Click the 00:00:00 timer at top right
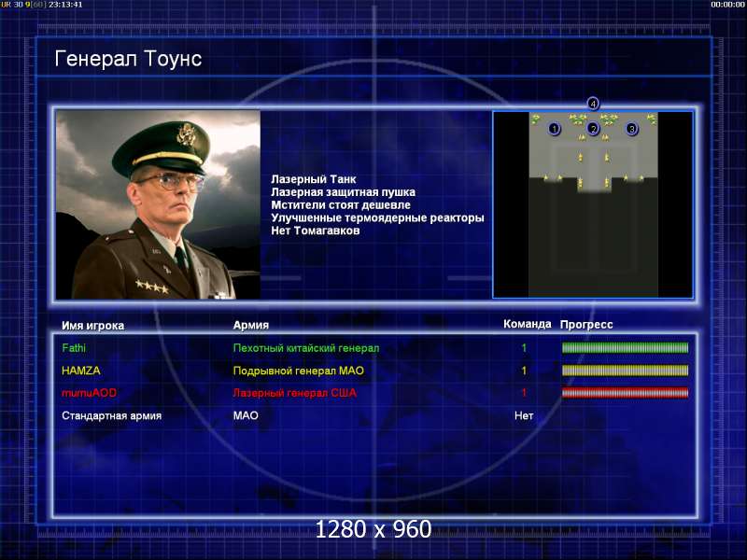This screenshot has width=747, height=560. [727, 5]
